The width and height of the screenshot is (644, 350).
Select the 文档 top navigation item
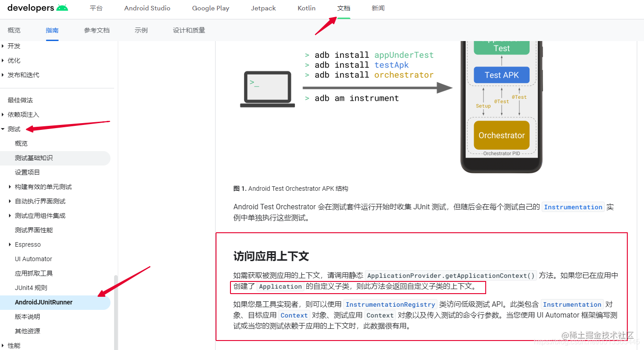[x=344, y=8]
